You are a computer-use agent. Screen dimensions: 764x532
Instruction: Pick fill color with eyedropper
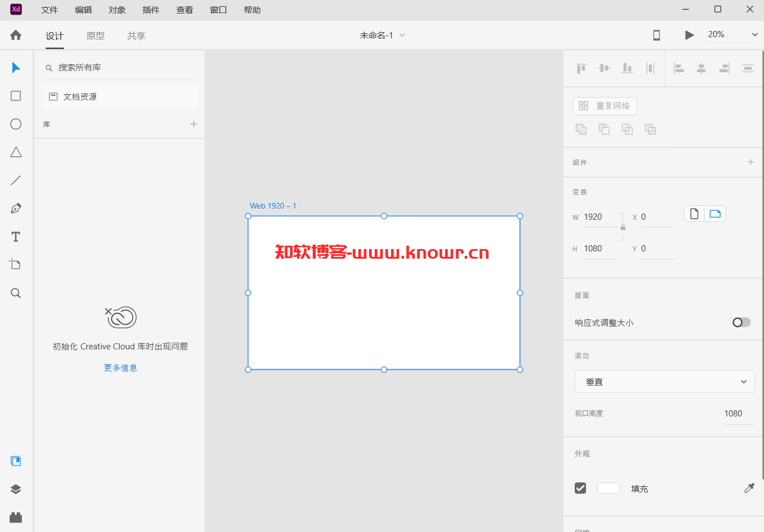click(x=749, y=488)
